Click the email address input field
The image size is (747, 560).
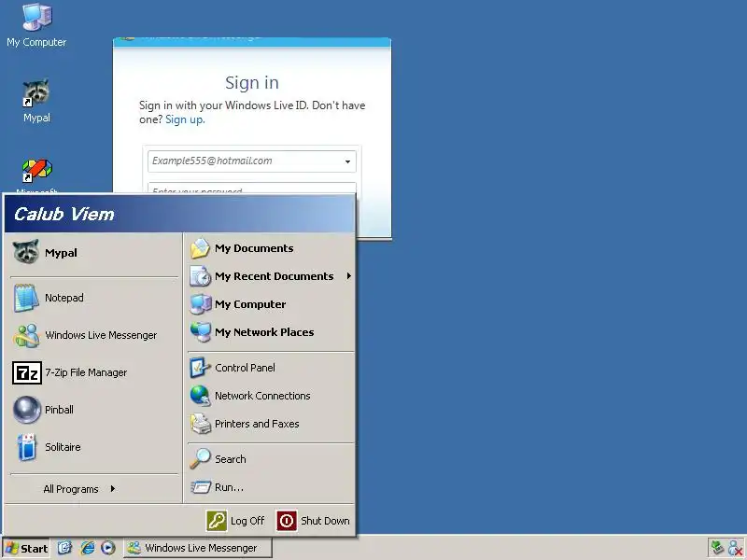pyautogui.click(x=251, y=161)
